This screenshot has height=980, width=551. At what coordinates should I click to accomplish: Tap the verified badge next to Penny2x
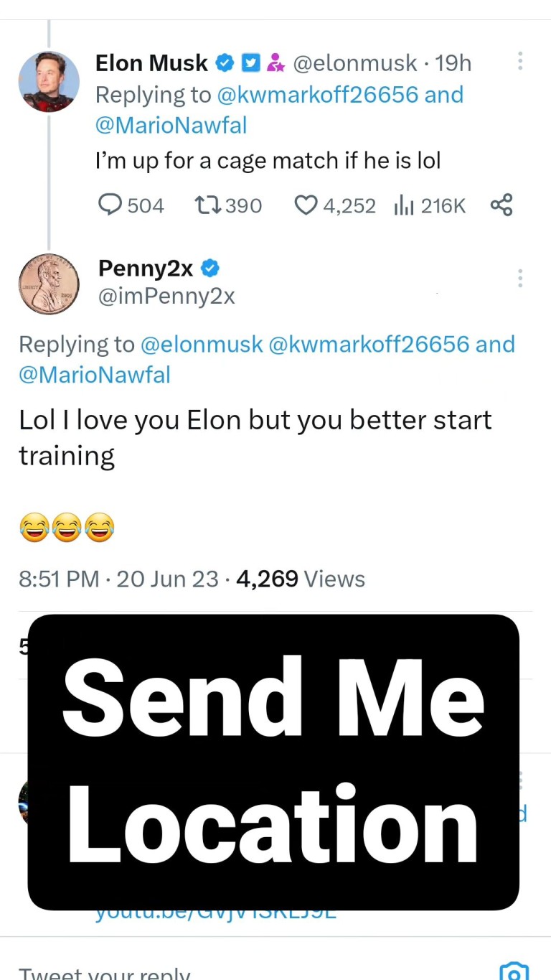point(210,269)
